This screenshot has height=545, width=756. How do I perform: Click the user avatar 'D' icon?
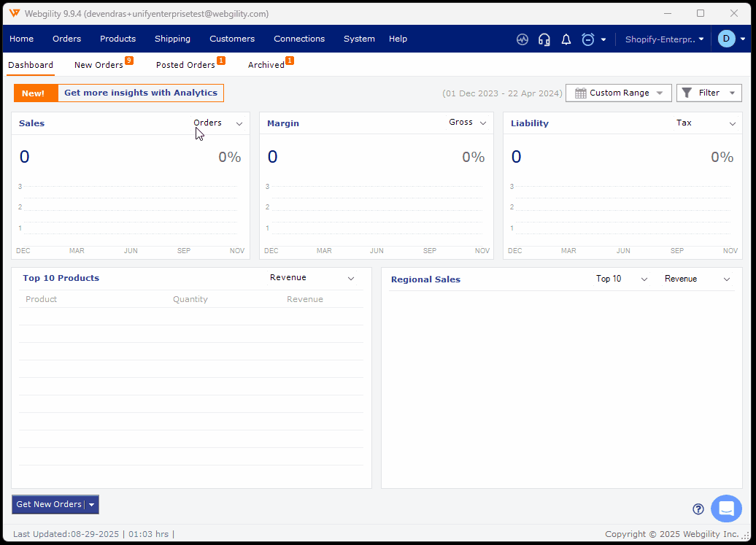(x=726, y=39)
